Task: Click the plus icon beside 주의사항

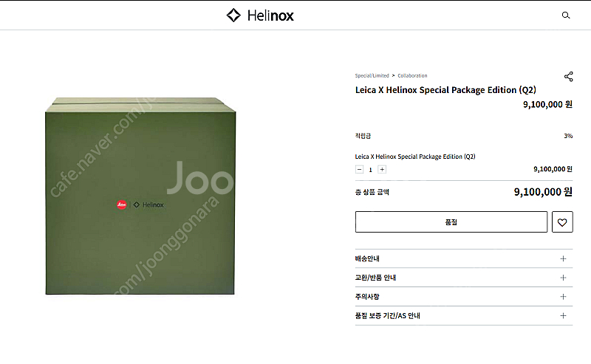Action: tap(563, 297)
